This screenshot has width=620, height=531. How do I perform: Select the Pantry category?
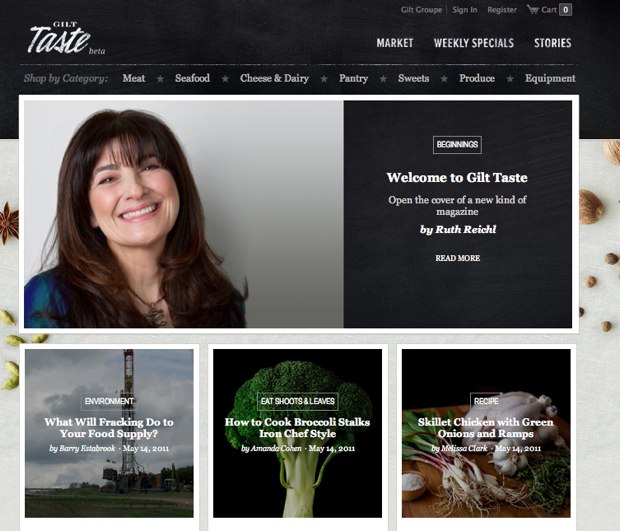(353, 78)
